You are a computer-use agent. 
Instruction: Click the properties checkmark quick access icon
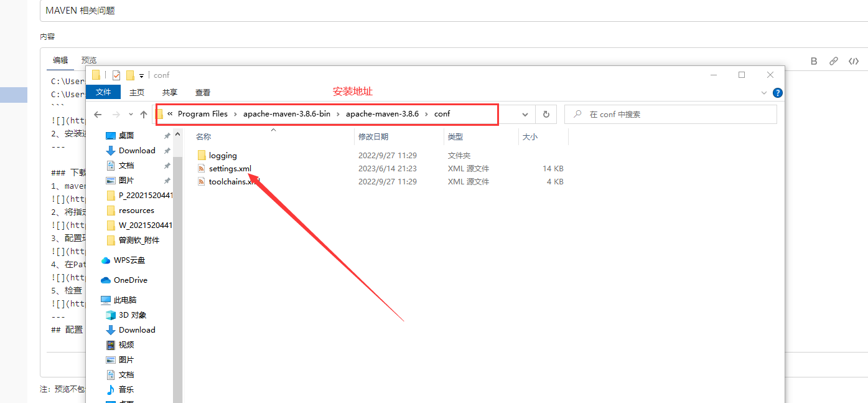coord(116,75)
